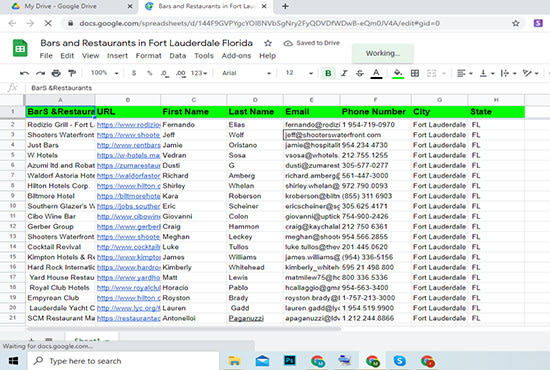The image size is (550, 370).
Task: Click the spreadsheet title text
Action: click(146, 43)
